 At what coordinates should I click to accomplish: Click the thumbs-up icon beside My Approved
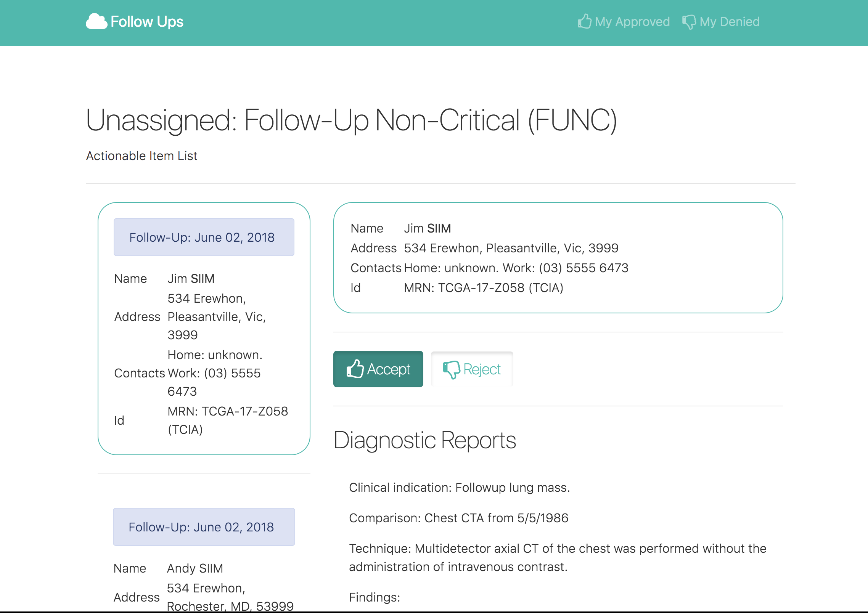pos(584,22)
